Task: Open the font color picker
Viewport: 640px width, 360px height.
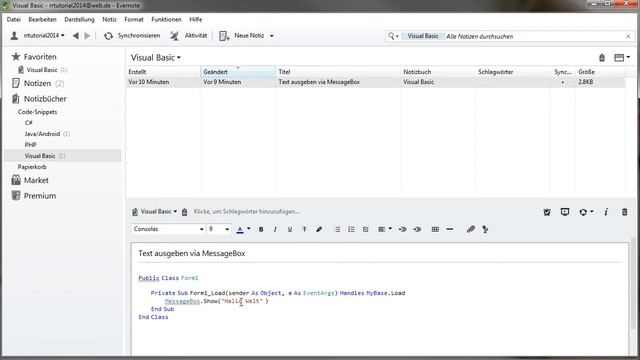Action: pyautogui.click(x=240, y=229)
